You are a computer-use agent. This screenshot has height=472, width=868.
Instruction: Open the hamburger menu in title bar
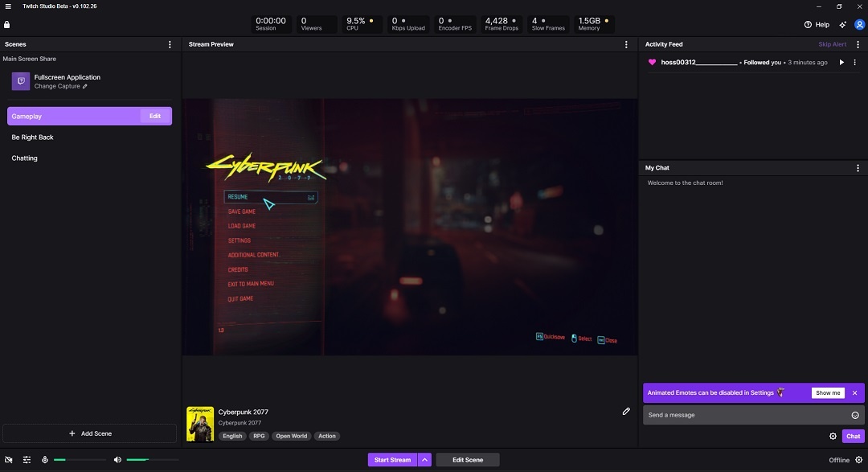8,6
